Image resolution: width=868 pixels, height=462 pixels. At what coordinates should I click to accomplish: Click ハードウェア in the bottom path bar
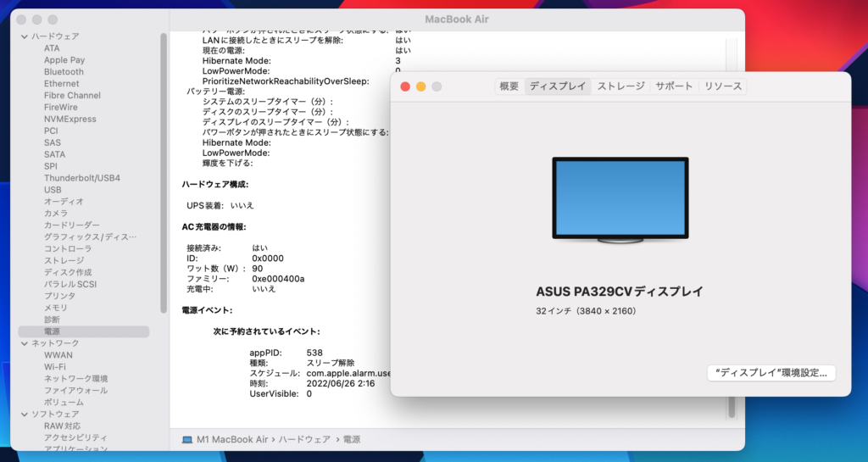pos(304,440)
